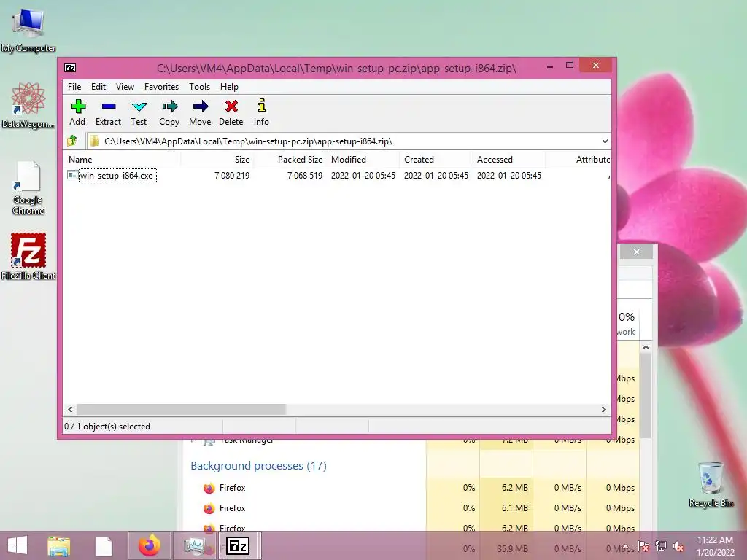Image resolution: width=747 pixels, height=560 pixels.
Task: Click the Background processes (17) heading
Action: 258,466
